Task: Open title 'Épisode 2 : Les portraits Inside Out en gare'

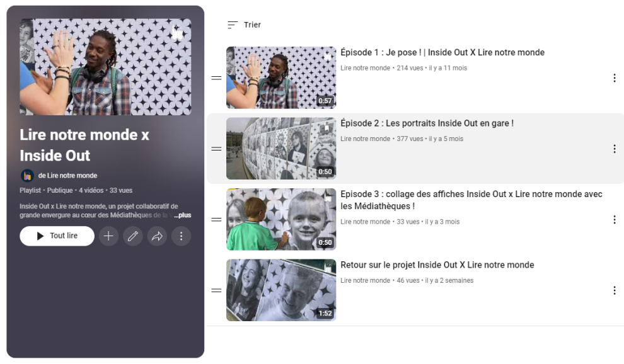Action: click(x=427, y=123)
